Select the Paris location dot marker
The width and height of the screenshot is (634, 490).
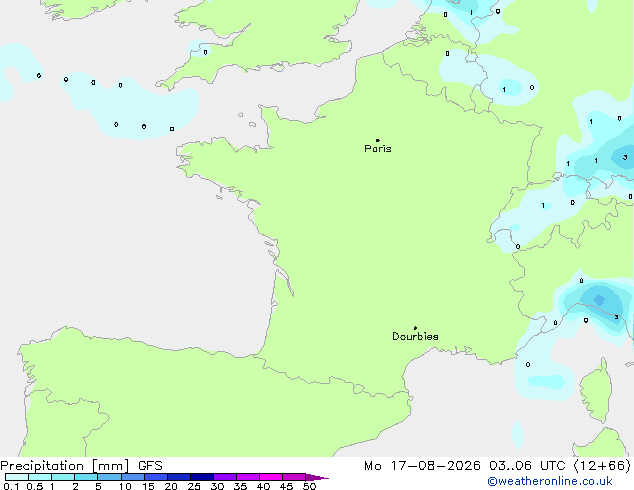pos(378,140)
